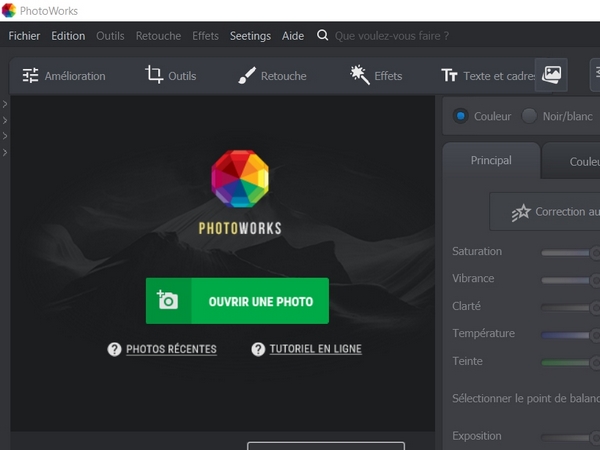This screenshot has width=600, height=450.
Task: Expand the fourth left sidebar chevron
Action: click(x=5, y=152)
